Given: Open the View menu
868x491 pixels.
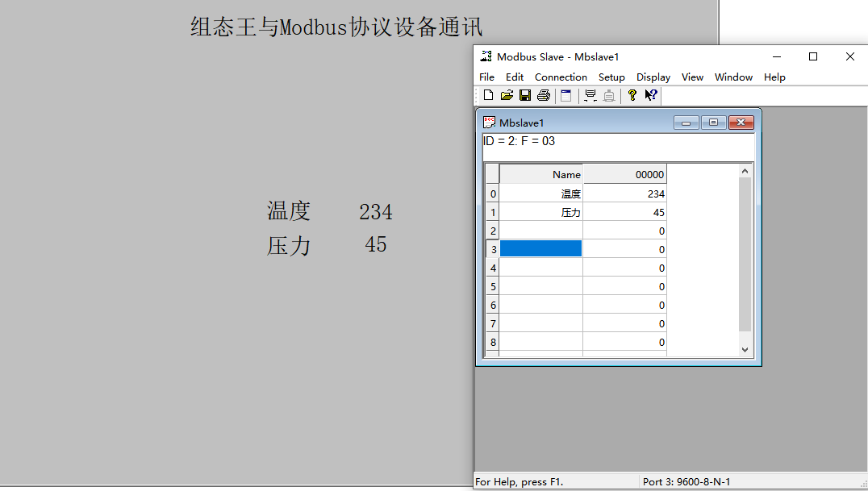Looking at the screenshot, I should coord(692,77).
